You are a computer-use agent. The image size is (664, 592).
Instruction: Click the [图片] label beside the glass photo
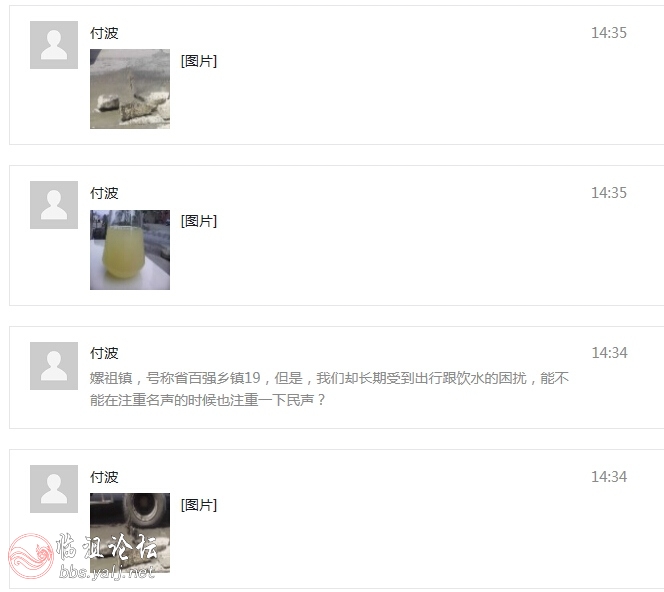199,221
